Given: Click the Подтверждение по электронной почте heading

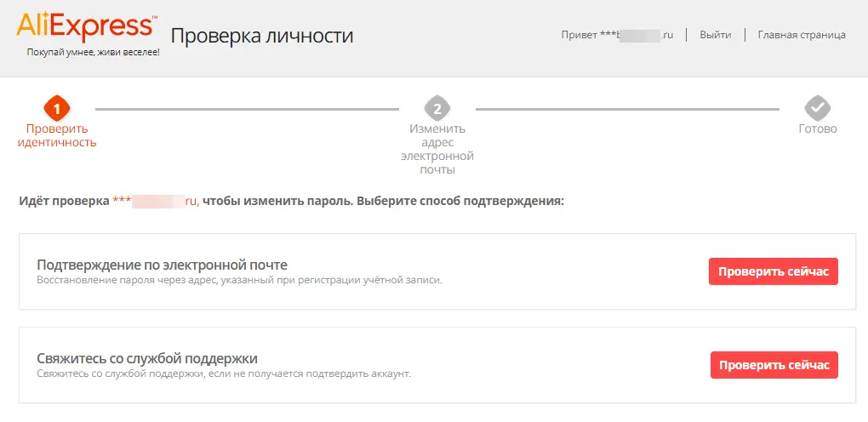Looking at the screenshot, I should (163, 265).
